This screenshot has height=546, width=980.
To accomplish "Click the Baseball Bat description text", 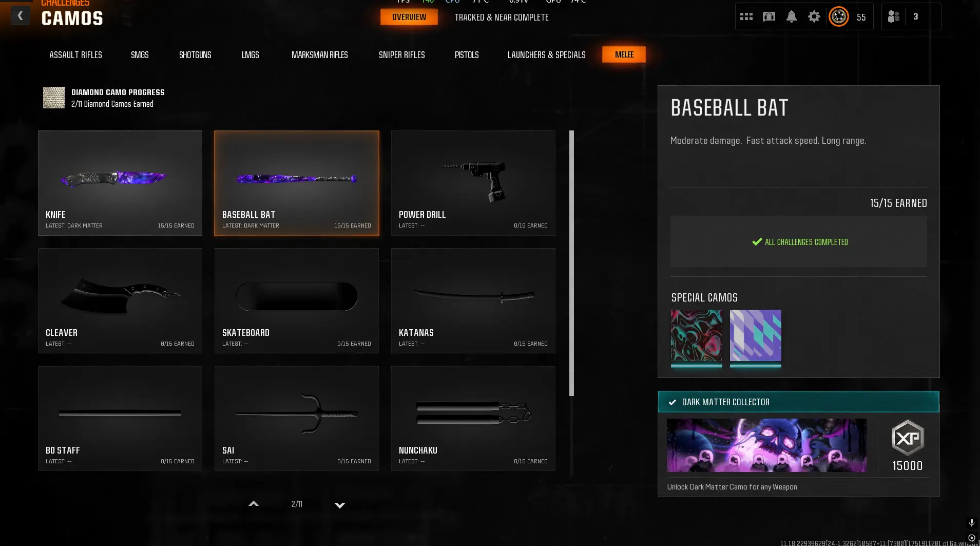I will click(x=768, y=141).
